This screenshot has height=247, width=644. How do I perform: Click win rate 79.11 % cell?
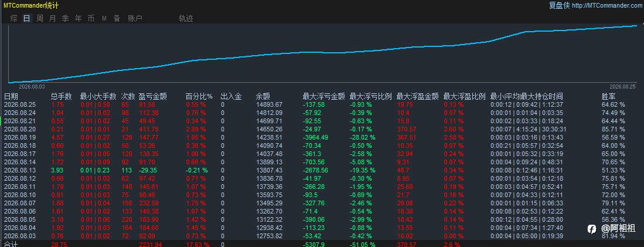click(x=613, y=203)
